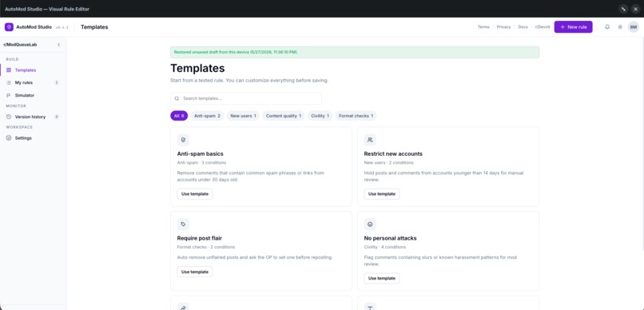Click the No personal attacks card title
The image size is (644, 310).
tap(390, 238)
